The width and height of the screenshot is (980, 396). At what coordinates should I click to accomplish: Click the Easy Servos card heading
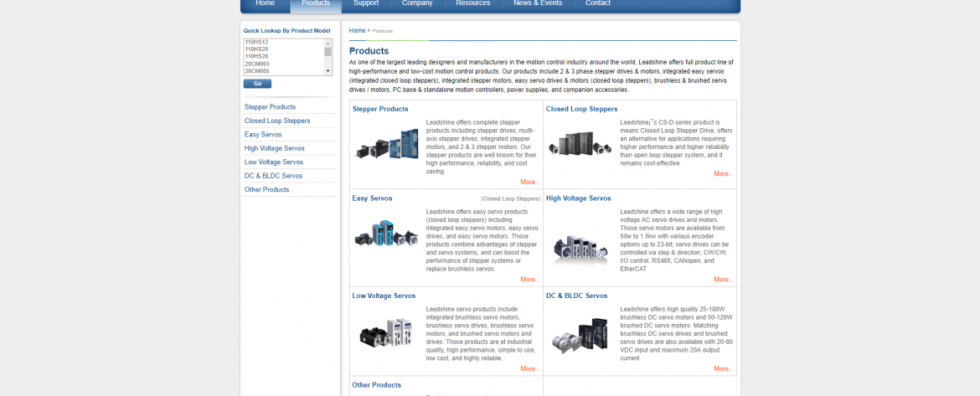click(x=373, y=198)
